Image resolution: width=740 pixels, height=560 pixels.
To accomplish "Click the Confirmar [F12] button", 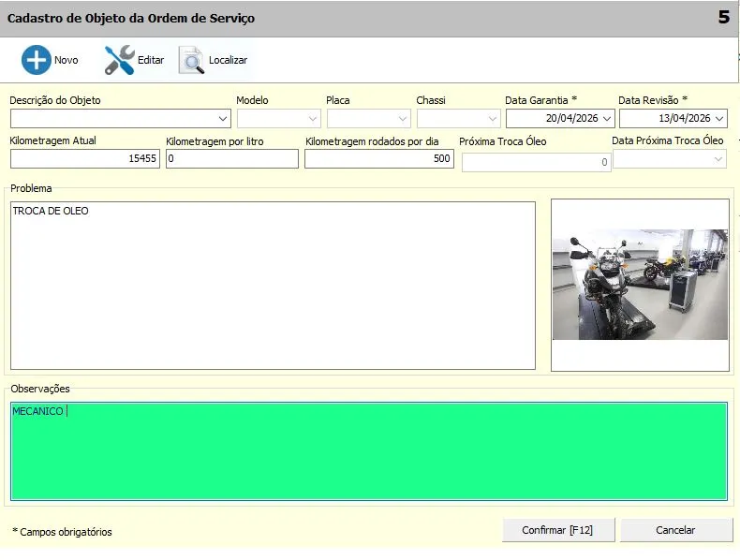I will (558, 530).
